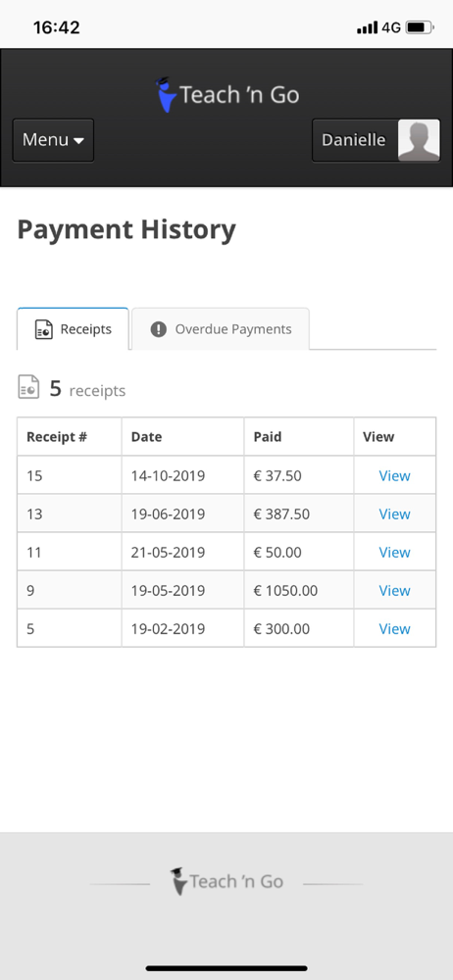Tap the cellular signal bars icon
Viewport: 453px width, 980px height.
(368, 27)
